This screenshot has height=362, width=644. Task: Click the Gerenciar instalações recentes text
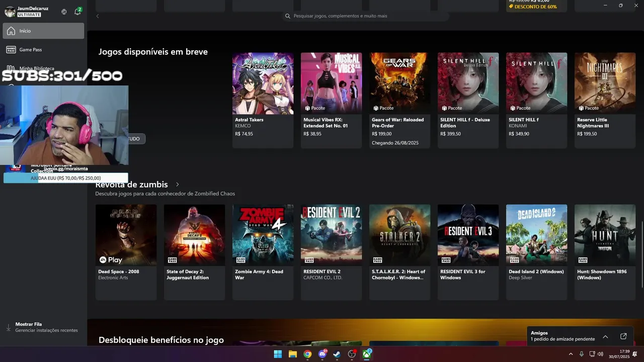click(x=46, y=330)
